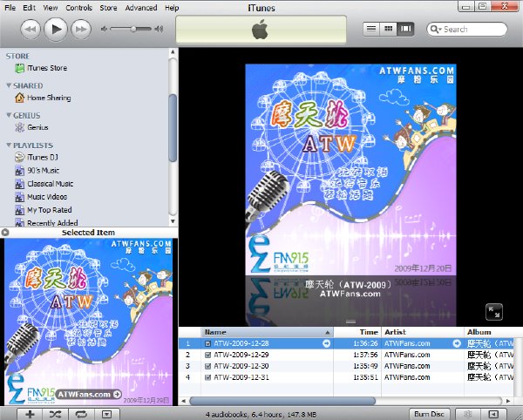
Task: Click the track list horizontal scrollbar
Action: 282,400
